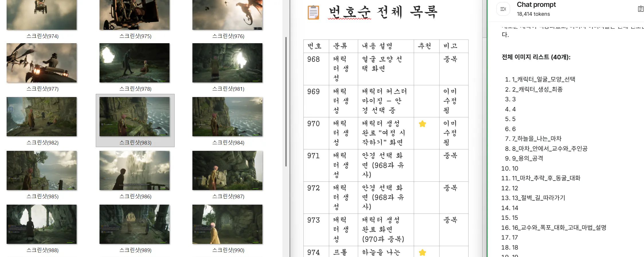Screen dimensions: 644x257
Task: Click list item 8_마차_안에서_교수와_주인공
Action: [550, 149]
